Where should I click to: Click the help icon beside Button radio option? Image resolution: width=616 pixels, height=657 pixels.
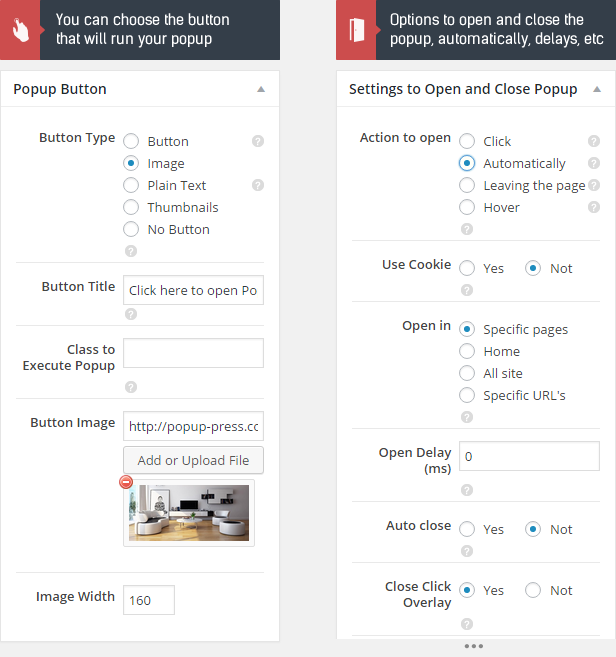pyautogui.click(x=258, y=141)
